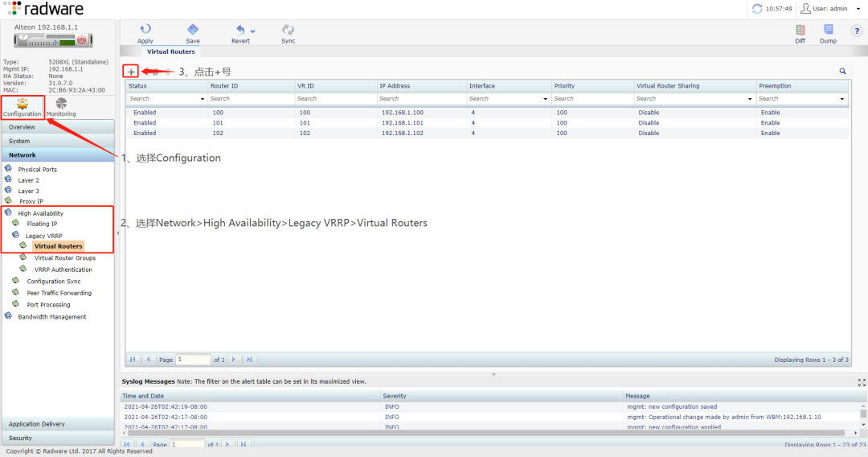Open the Status filter dropdown
Screen dimensions: 868x457
[x=202, y=99]
